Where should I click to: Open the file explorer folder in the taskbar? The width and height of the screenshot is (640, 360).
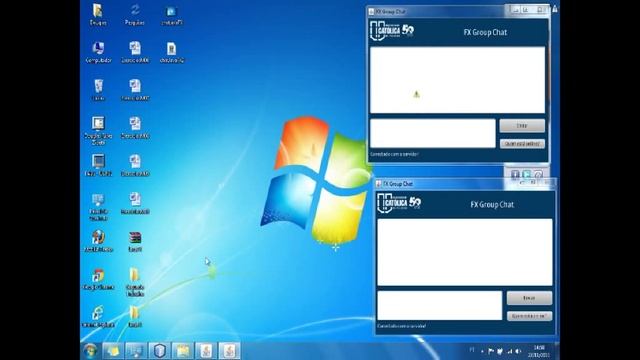(x=183, y=351)
